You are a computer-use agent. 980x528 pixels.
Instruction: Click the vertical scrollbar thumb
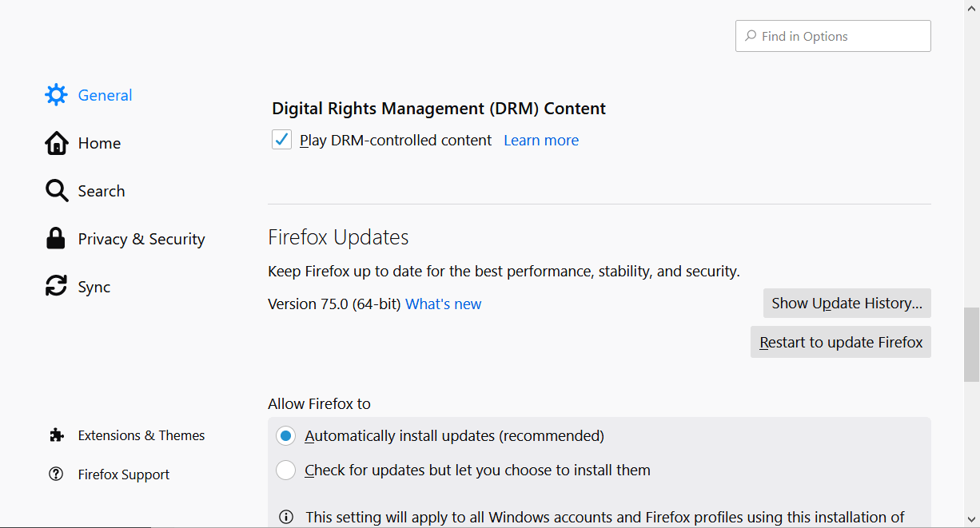click(x=971, y=344)
